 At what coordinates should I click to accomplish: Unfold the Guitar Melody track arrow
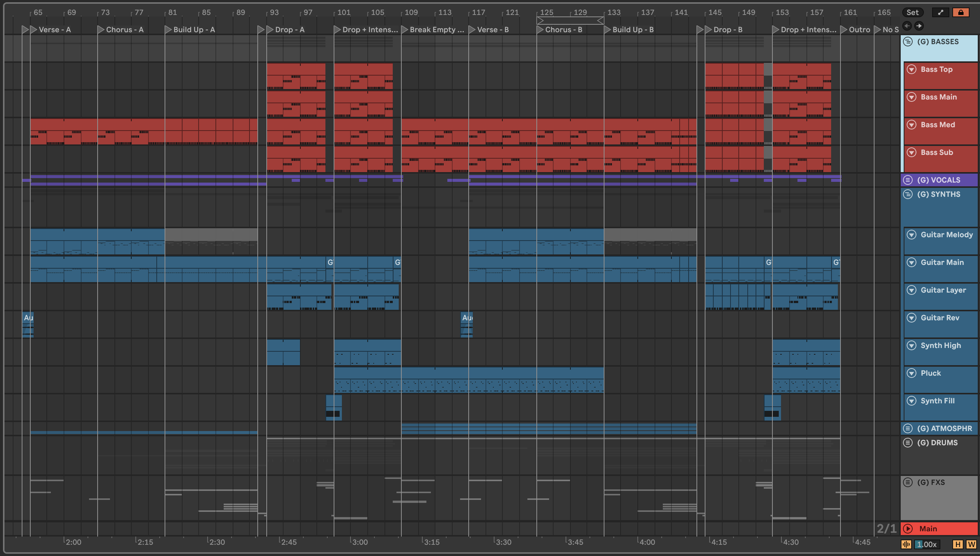pyautogui.click(x=912, y=235)
